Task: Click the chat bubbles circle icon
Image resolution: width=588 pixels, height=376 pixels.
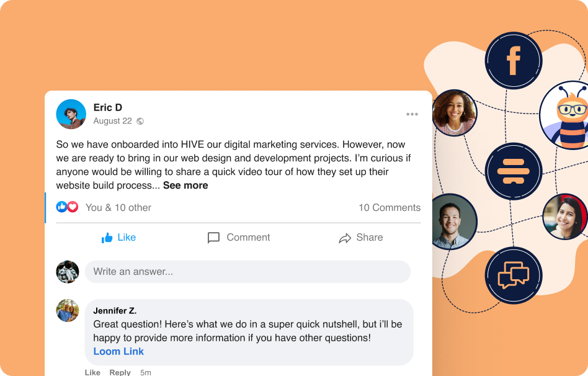Action: 514,275
